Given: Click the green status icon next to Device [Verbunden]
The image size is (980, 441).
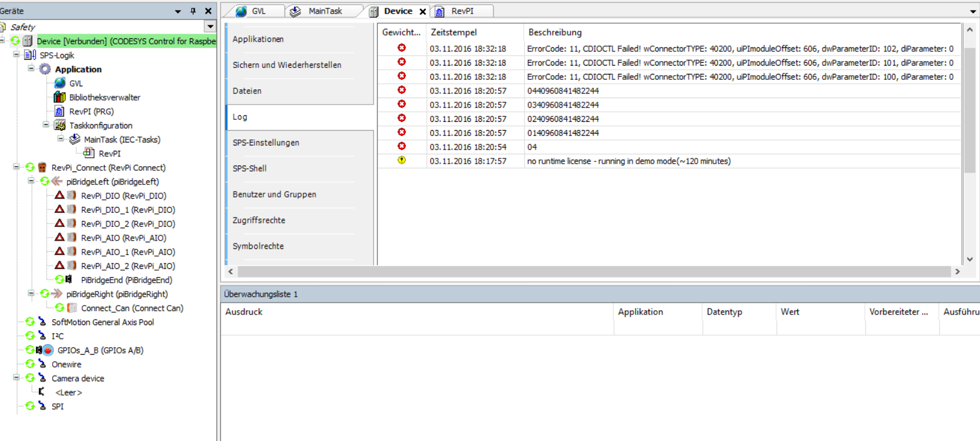Looking at the screenshot, I should (x=15, y=41).
